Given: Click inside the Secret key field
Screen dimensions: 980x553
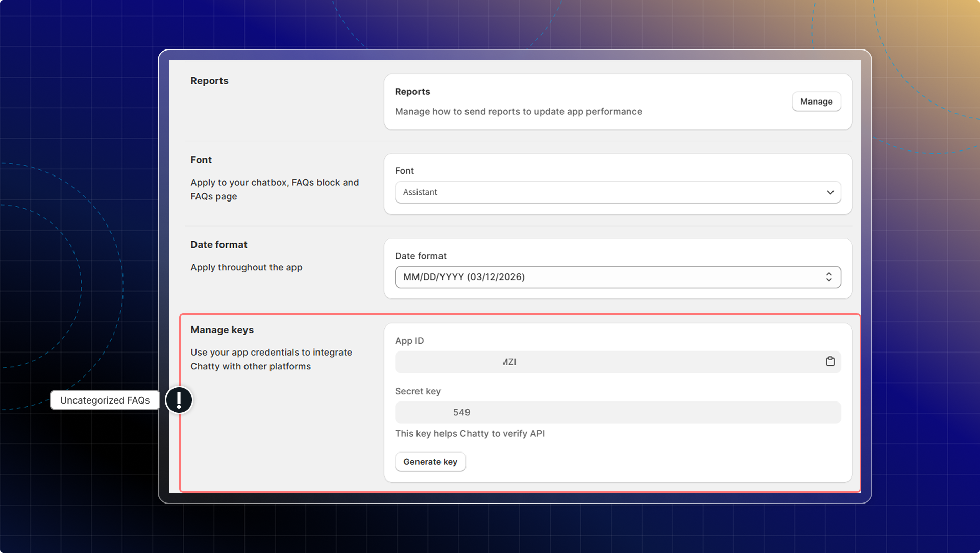Looking at the screenshot, I should 618,412.
